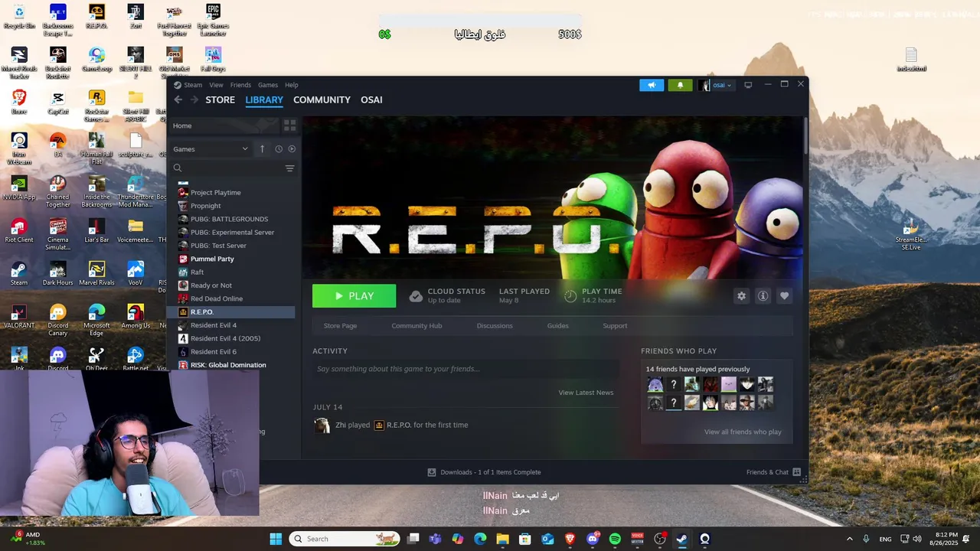The image size is (980, 551).
Task: Open Brave browser from taskbar
Action: 570,539
